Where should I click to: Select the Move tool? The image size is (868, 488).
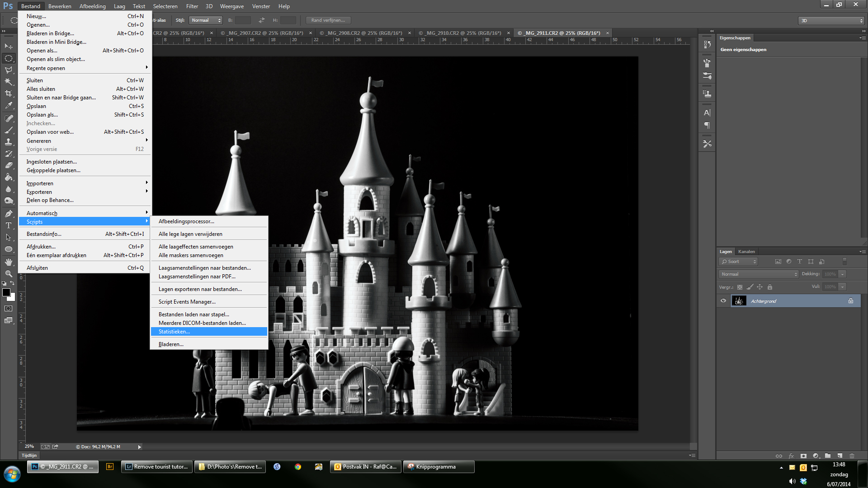(9, 46)
